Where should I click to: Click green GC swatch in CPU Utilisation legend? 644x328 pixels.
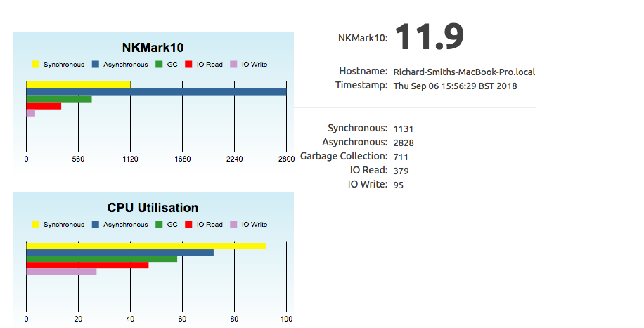[160, 225]
